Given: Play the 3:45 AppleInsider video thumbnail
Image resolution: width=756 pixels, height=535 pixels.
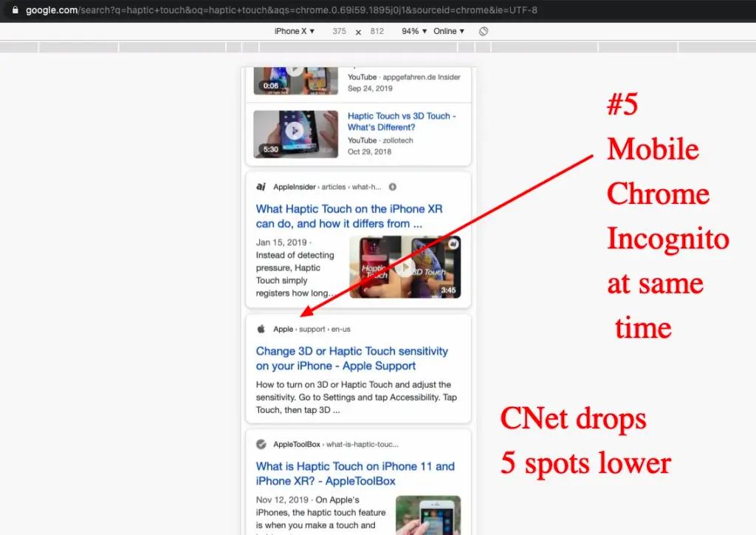Looking at the screenshot, I should coord(405,267).
